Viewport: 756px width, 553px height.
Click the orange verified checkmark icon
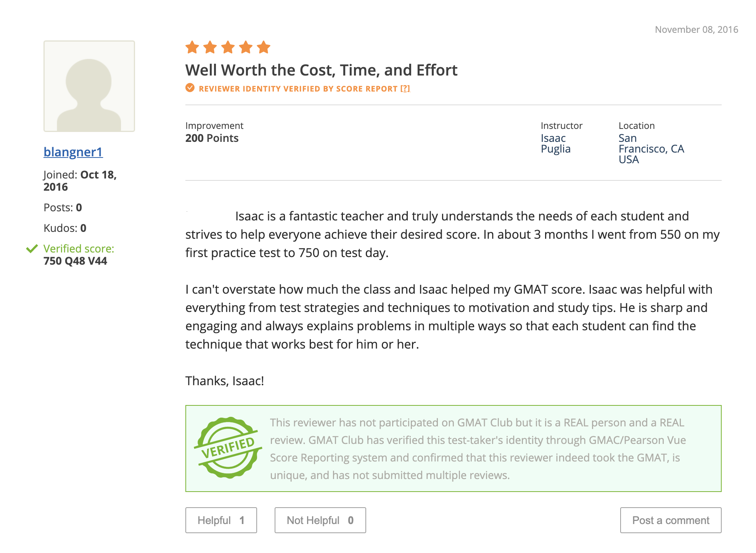click(x=190, y=88)
